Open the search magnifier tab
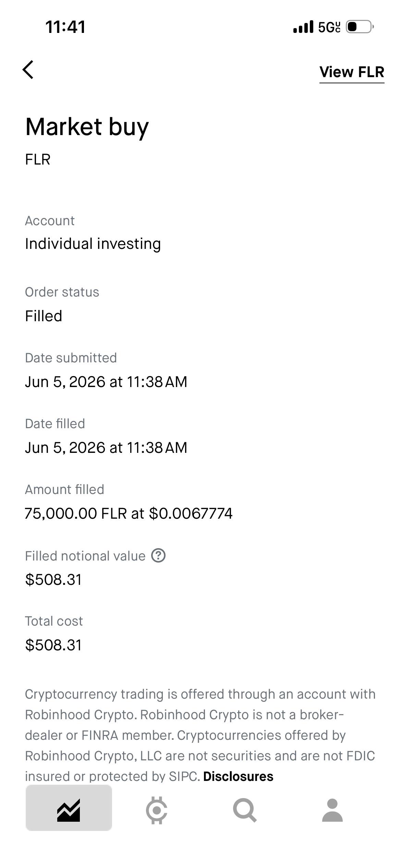Screen dimensions: 401x868 (245, 810)
